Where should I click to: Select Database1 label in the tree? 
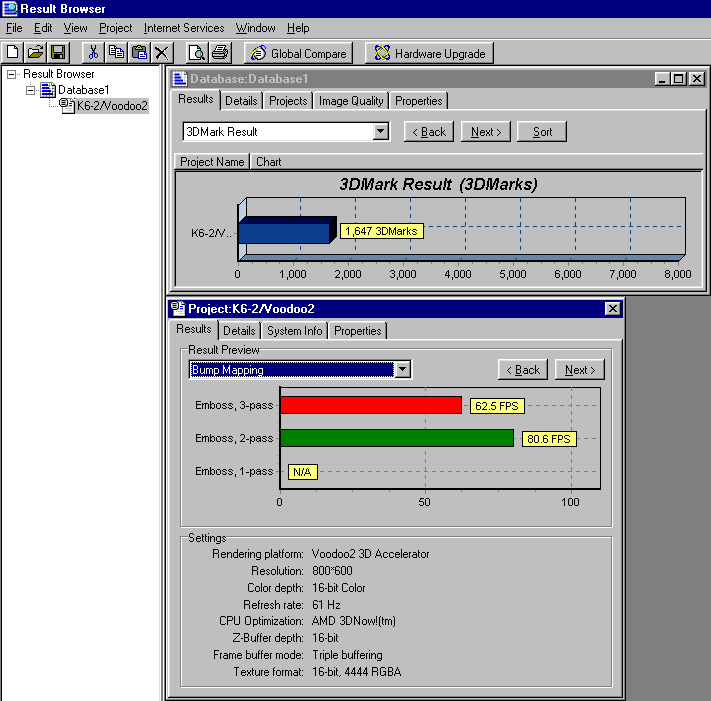[x=83, y=90]
